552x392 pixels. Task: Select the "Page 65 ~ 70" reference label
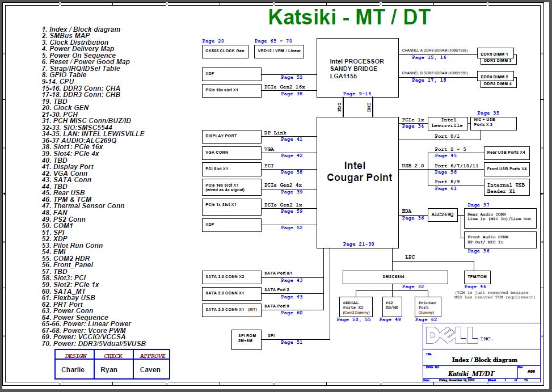pyautogui.click(x=273, y=41)
